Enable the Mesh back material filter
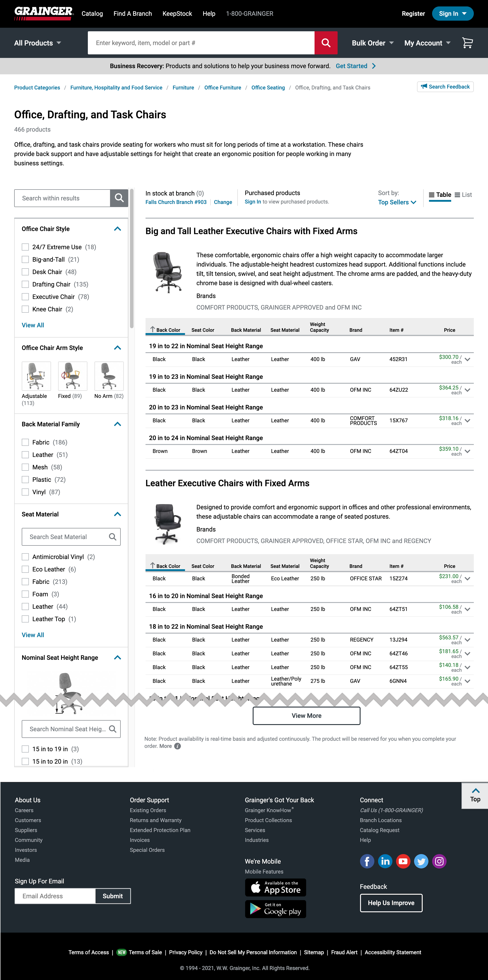488x980 pixels. [x=26, y=467]
